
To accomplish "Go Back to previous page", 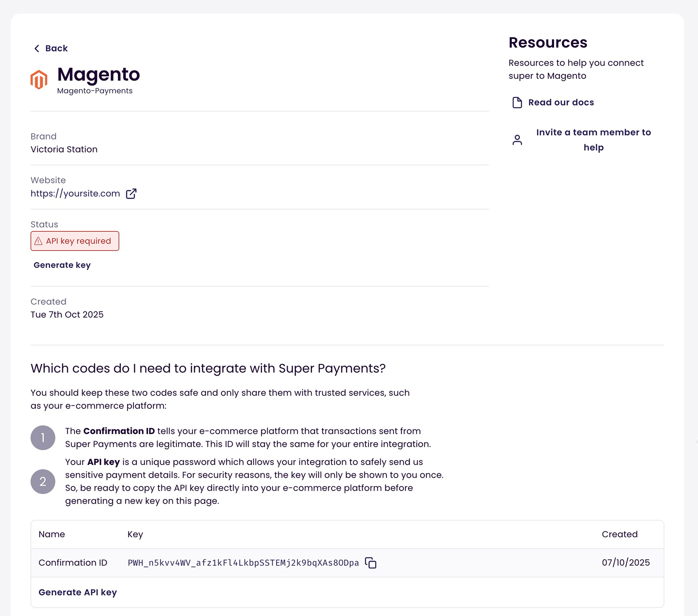I will [56, 49].
